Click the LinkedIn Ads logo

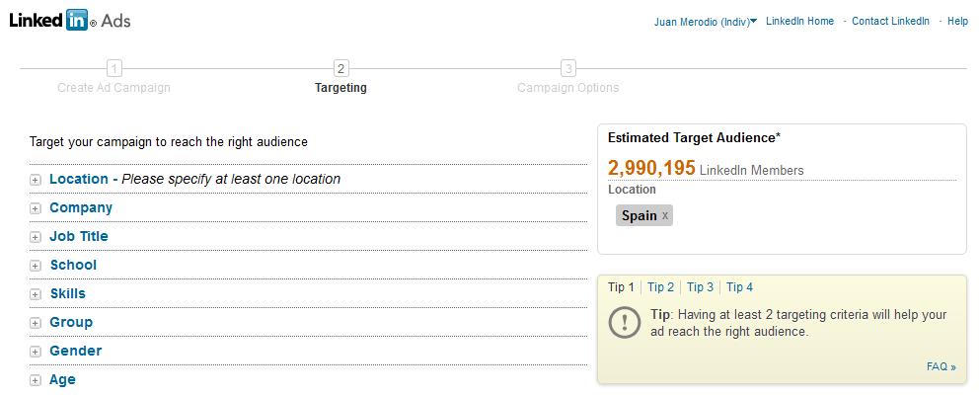click(70, 20)
